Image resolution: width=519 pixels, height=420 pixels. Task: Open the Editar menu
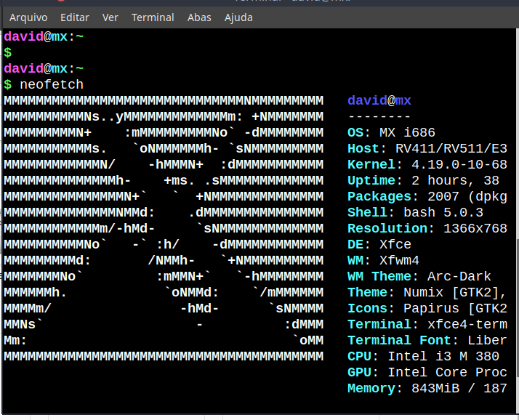pyautogui.click(x=75, y=17)
